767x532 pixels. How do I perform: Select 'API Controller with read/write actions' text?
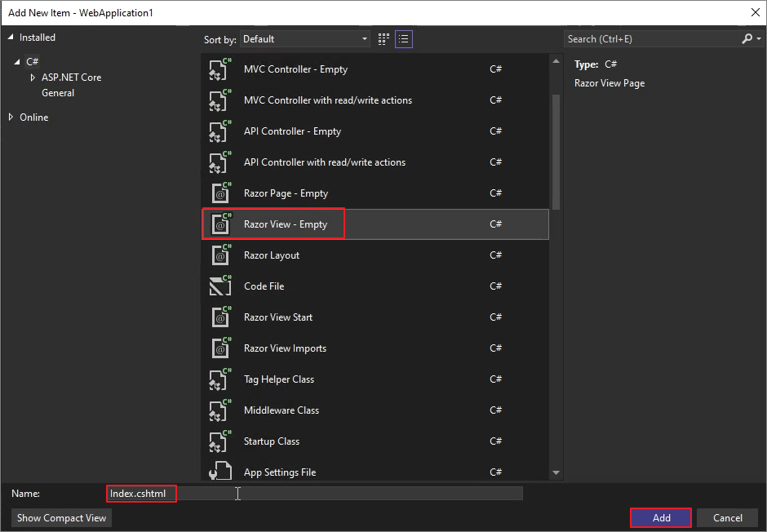pos(324,162)
